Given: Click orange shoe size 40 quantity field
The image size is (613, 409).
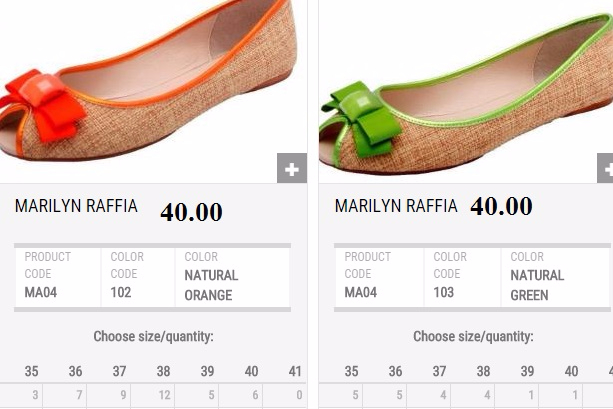Looking at the screenshot, I should point(240,395).
